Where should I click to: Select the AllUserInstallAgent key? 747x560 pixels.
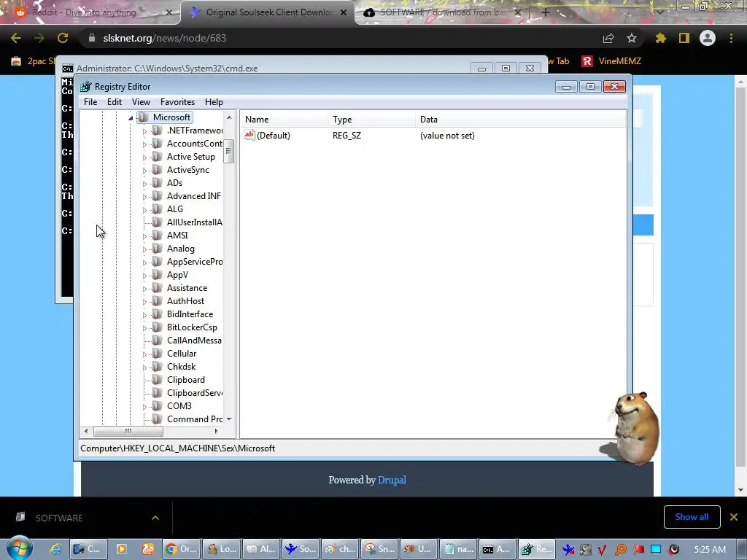click(194, 222)
